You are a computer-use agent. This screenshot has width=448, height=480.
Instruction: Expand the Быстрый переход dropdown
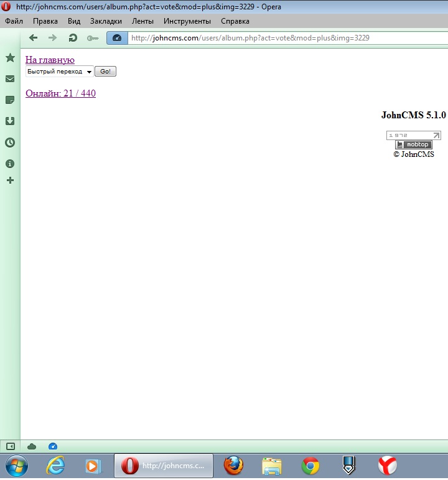[59, 72]
